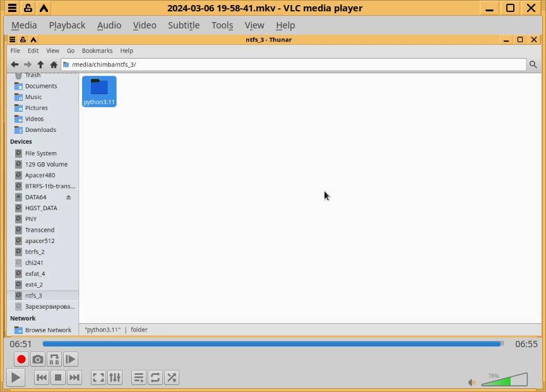Click the VLC title bar pin/lock icon
The width and height of the screenshot is (546, 392).
(28, 8)
